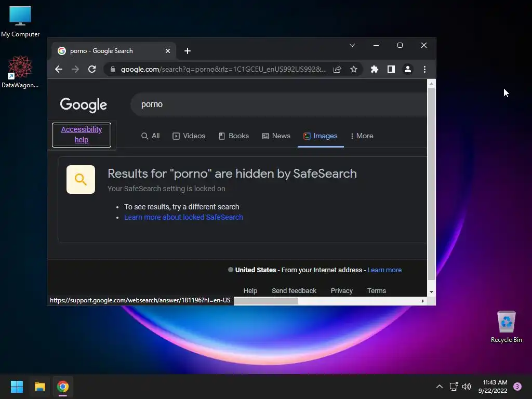The width and height of the screenshot is (532, 399).
Task: Click inside the Google search box
Action: coord(278,104)
